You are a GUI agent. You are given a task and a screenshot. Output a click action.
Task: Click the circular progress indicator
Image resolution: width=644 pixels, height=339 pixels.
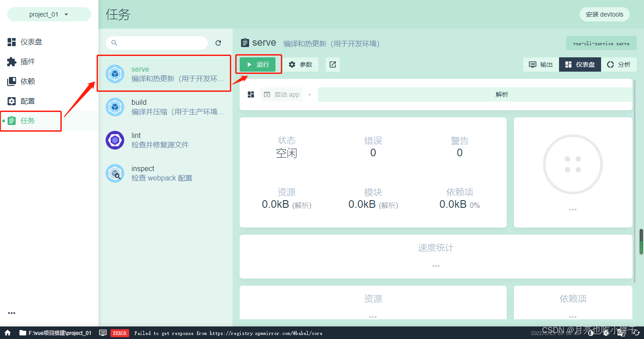point(573,164)
